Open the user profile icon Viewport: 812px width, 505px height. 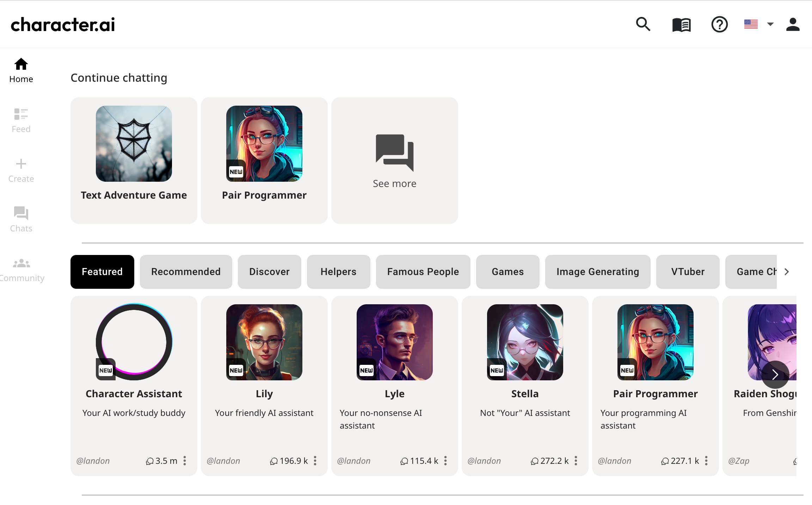pyautogui.click(x=793, y=25)
